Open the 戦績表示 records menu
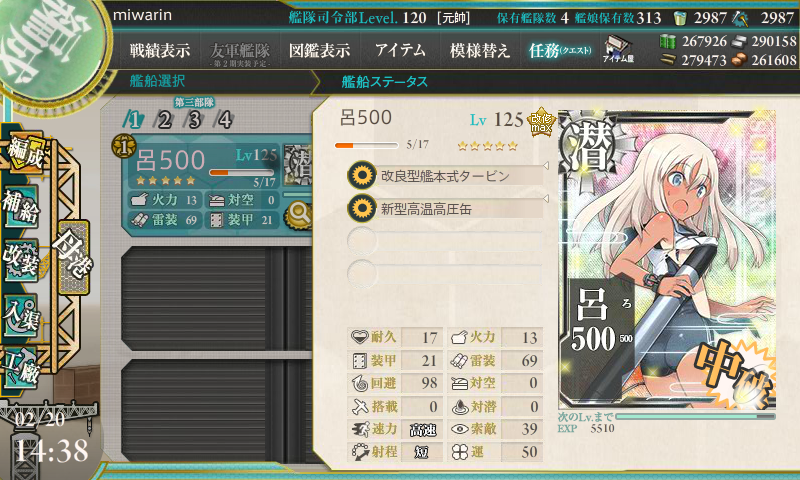 click(x=160, y=50)
